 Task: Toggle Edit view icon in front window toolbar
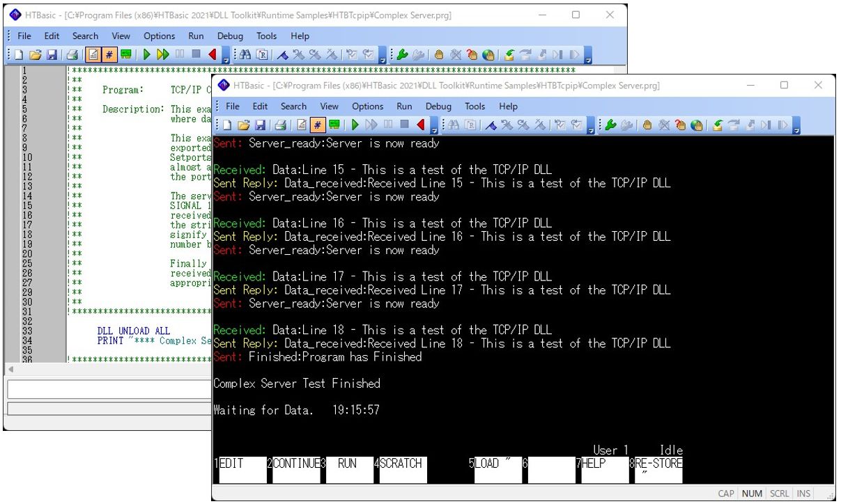(302, 125)
